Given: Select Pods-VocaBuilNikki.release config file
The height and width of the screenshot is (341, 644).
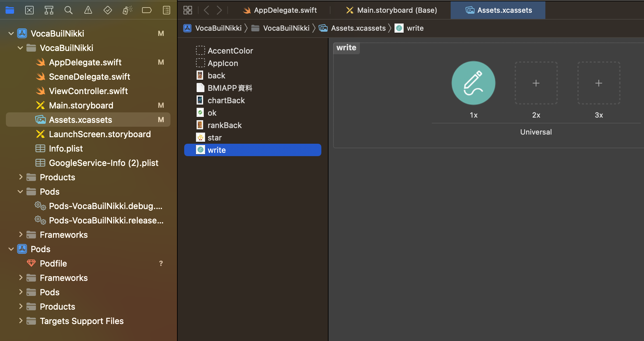Looking at the screenshot, I should 88,220.
